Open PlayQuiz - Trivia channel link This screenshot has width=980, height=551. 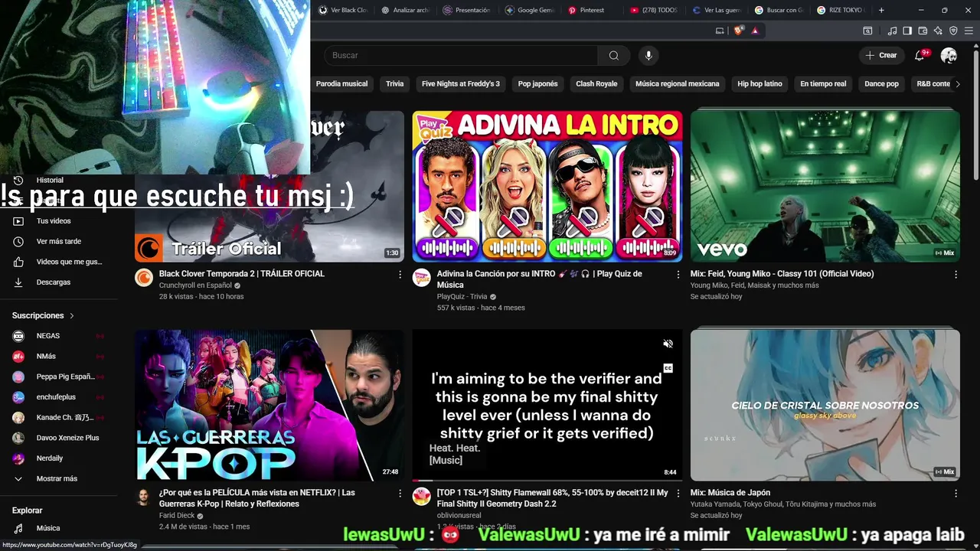click(462, 297)
